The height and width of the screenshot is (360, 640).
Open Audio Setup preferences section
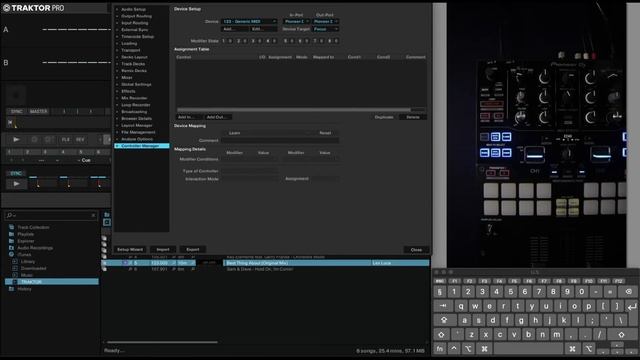pyautogui.click(x=133, y=9)
